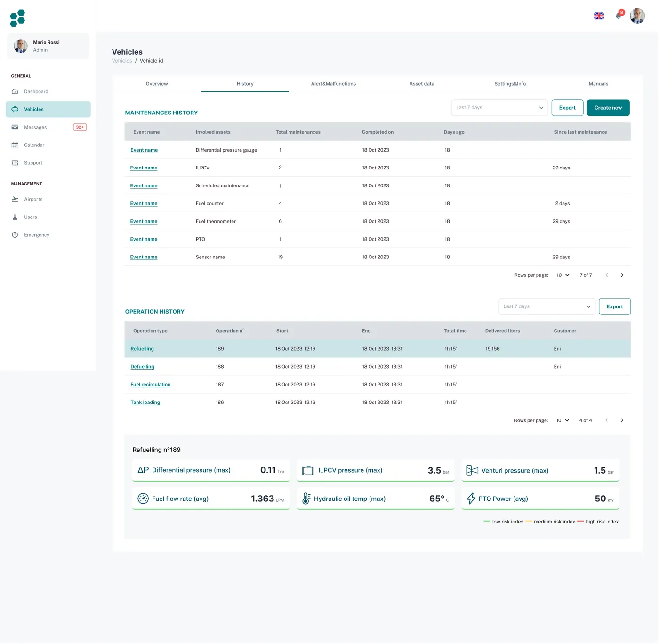
Task: Click the Airports plane icon
Action: (15, 199)
